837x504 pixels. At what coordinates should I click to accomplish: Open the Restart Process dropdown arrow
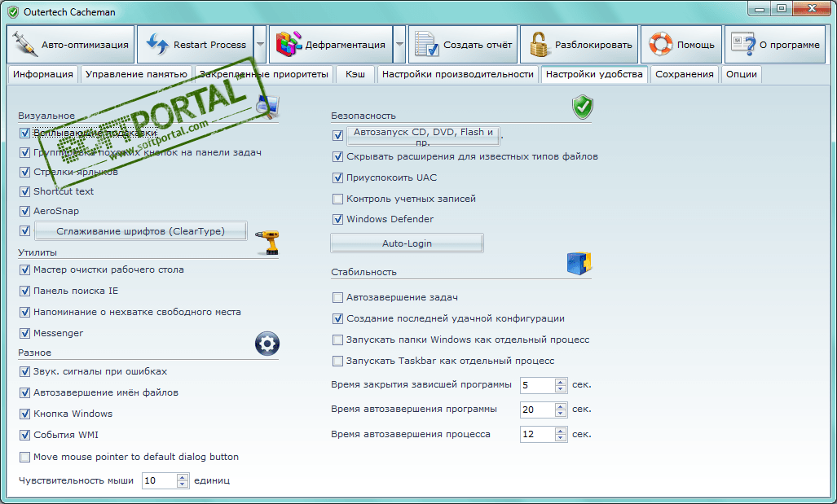point(260,44)
